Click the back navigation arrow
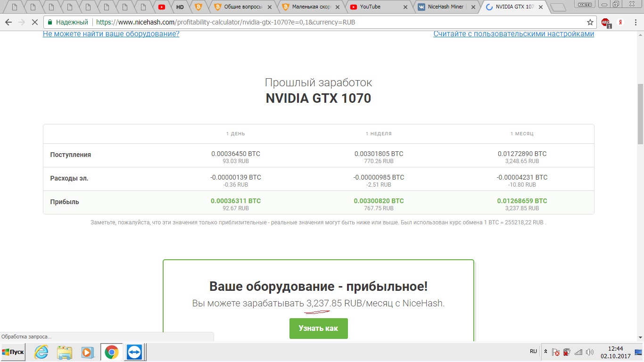This screenshot has width=644, height=362. (x=8, y=22)
